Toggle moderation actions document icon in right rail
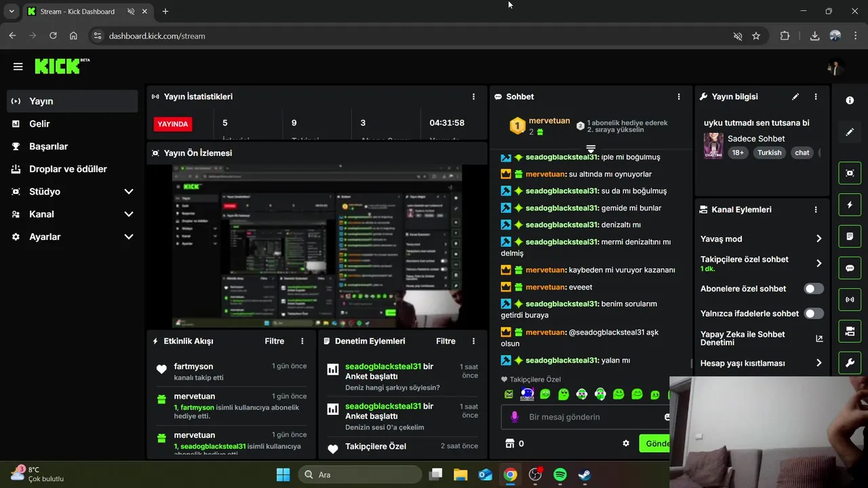 (x=850, y=237)
